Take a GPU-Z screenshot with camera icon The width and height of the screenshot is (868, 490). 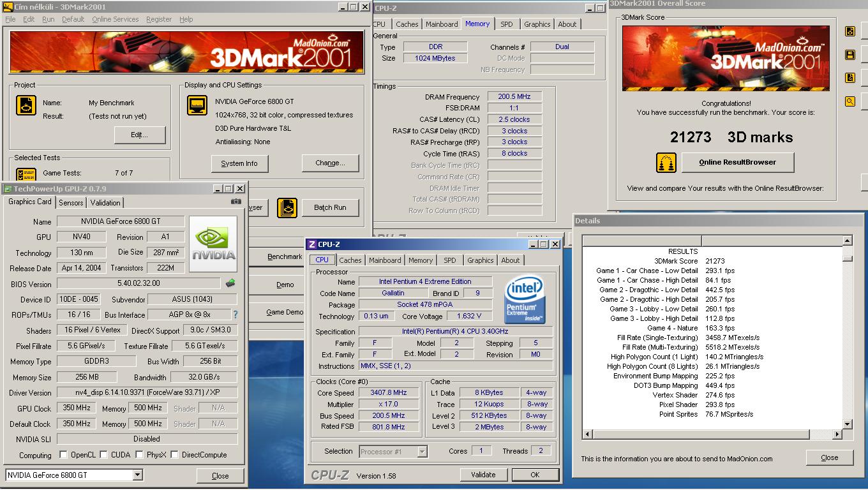236,202
